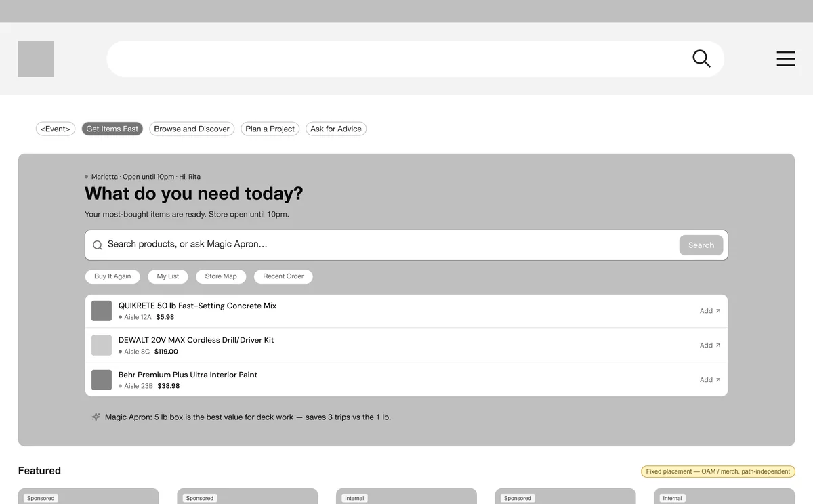Open My List chip

pyautogui.click(x=168, y=276)
